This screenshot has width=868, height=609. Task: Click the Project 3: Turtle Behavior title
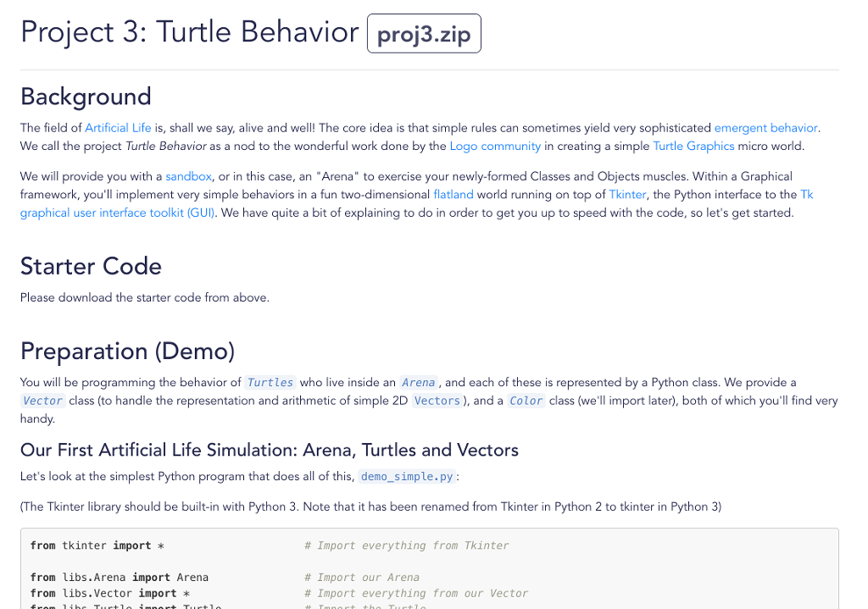pyautogui.click(x=188, y=32)
